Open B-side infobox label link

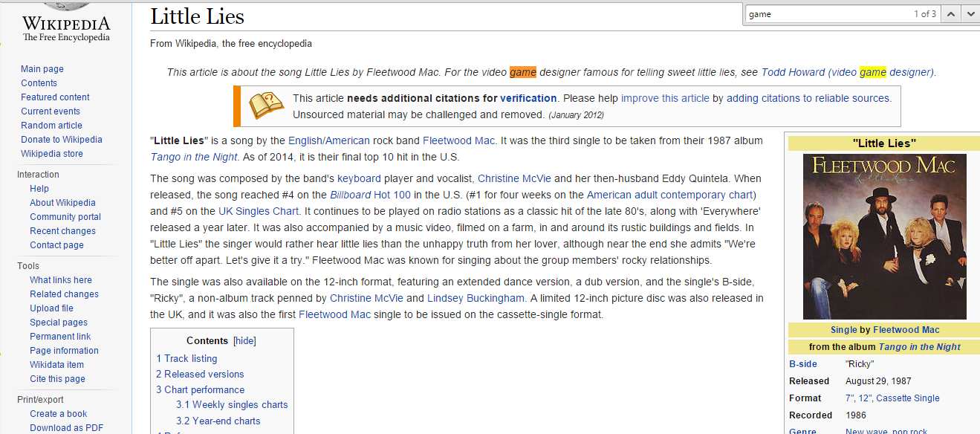(803, 364)
